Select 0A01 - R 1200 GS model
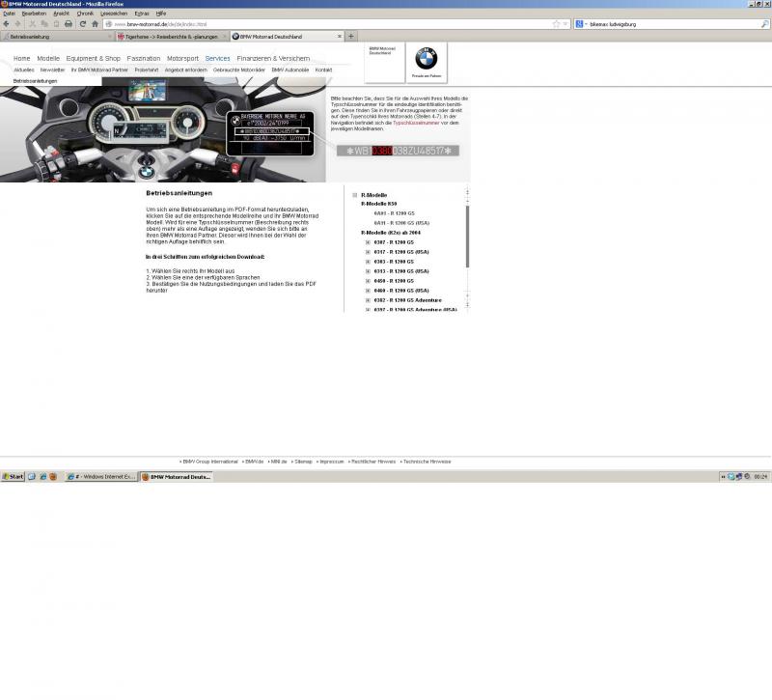The width and height of the screenshot is (772, 700). 395,213
